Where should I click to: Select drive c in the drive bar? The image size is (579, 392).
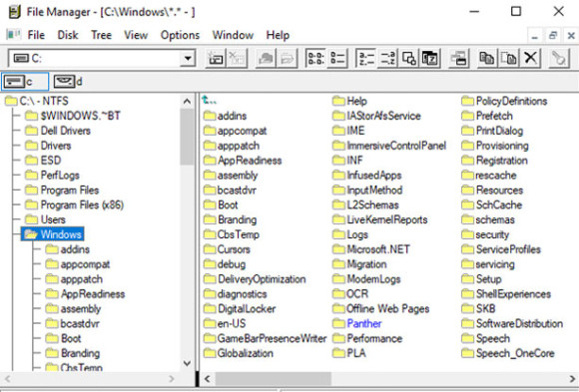[25, 82]
